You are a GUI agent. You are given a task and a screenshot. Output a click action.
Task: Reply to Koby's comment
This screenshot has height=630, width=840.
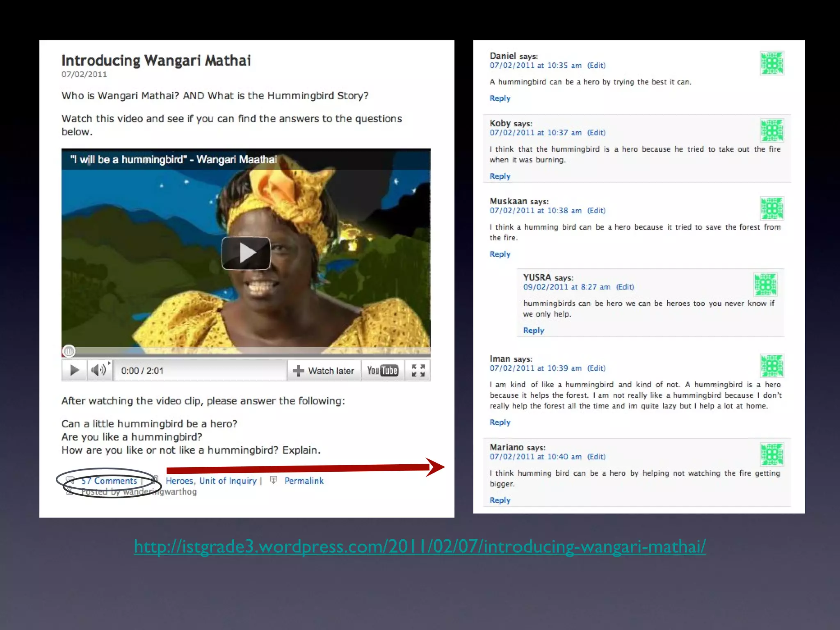[500, 176]
